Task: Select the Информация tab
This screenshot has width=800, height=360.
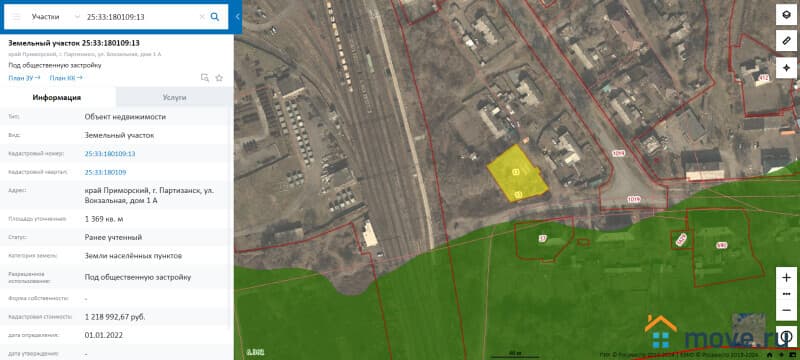Action: [x=57, y=97]
